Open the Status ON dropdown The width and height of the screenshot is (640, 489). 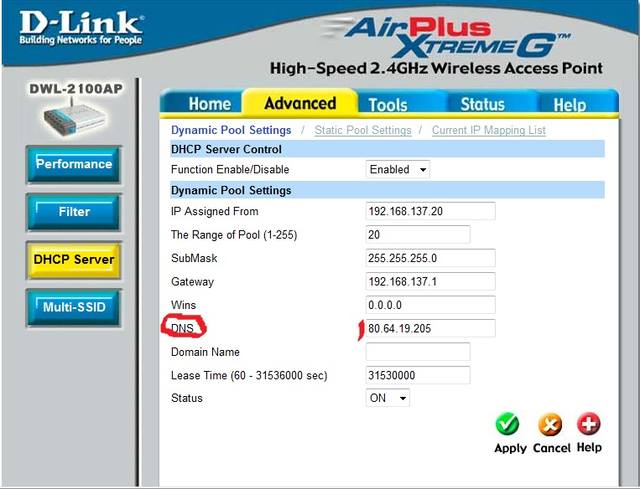point(388,398)
